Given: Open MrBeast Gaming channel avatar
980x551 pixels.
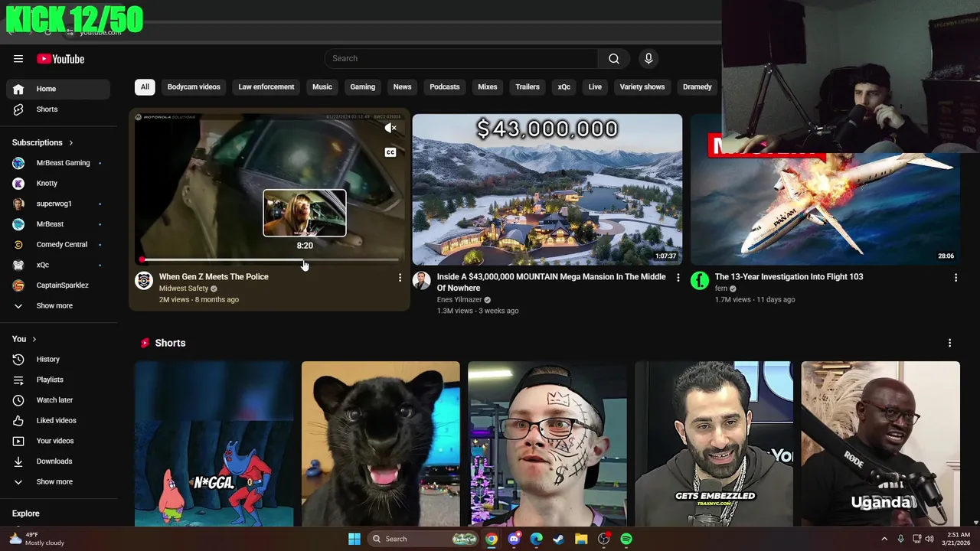Looking at the screenshot, I should (18, 163).
